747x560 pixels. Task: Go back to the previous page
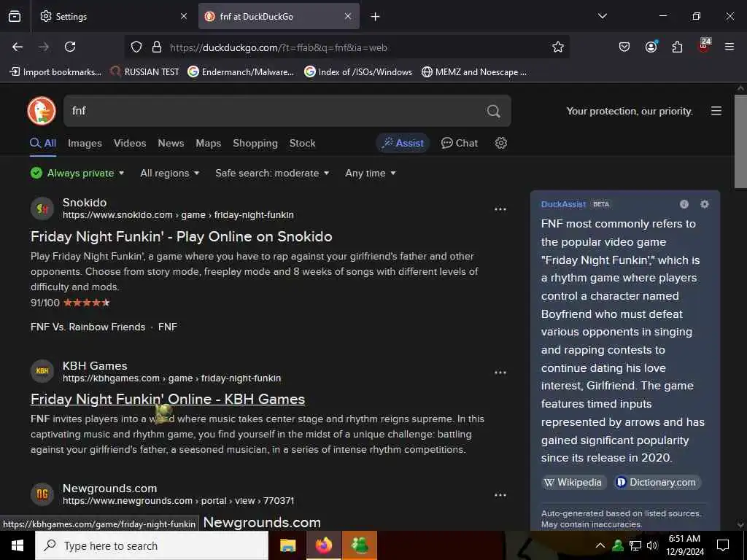[18, 47]
